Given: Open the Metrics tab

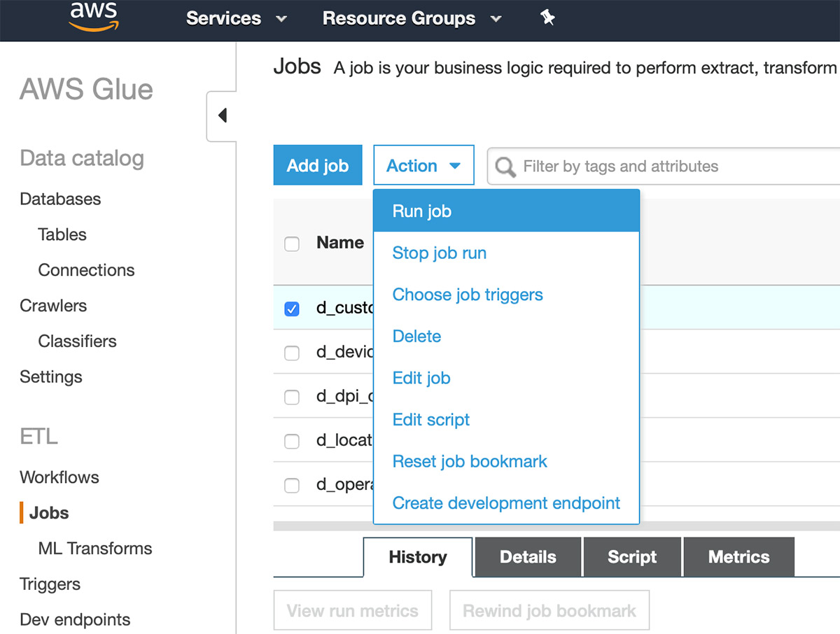Looking at the screenshot, I should [738, 557].
